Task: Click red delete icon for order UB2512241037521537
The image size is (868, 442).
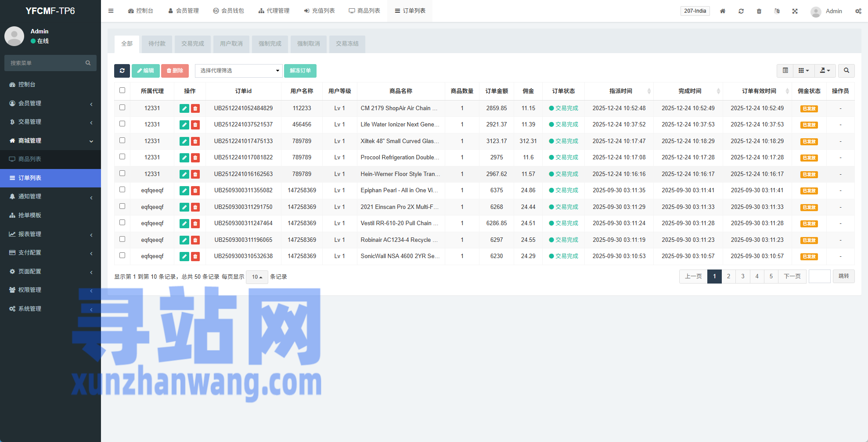Action: pyautogui.click(x=195, y=125)
